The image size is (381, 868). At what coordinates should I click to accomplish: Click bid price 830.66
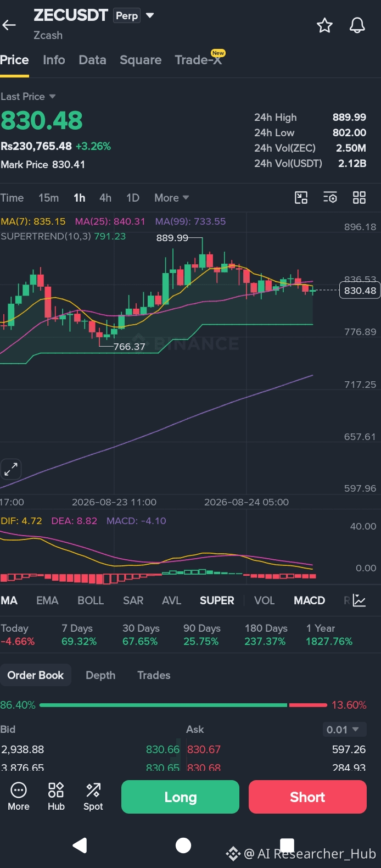163,749
